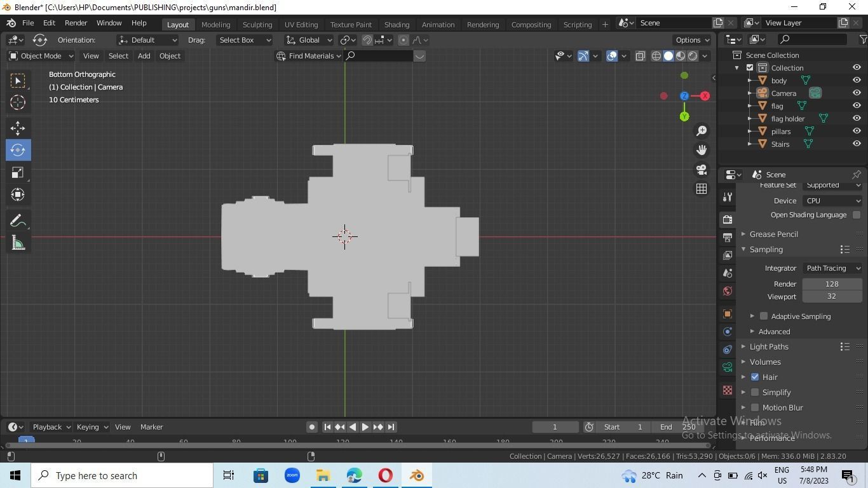Open the Global transform orientation dropdown
This screenshot has width=868, height=488.
click(x=309, y=40)
